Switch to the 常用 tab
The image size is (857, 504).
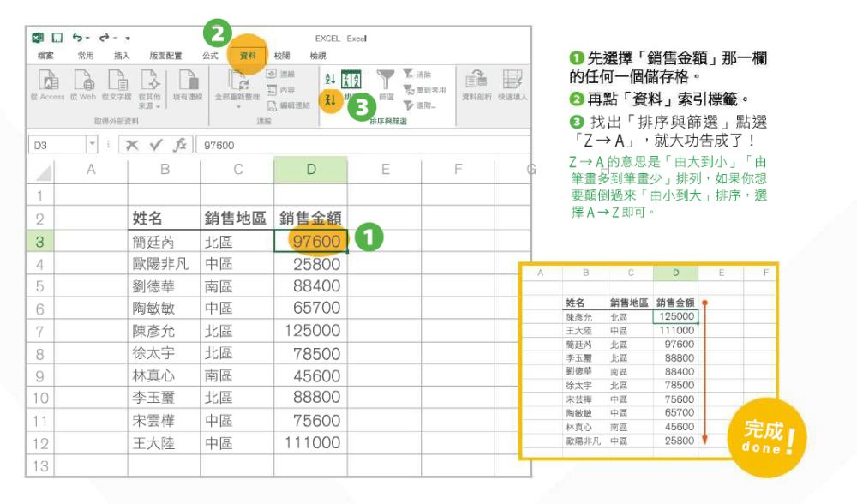(85, 56)
